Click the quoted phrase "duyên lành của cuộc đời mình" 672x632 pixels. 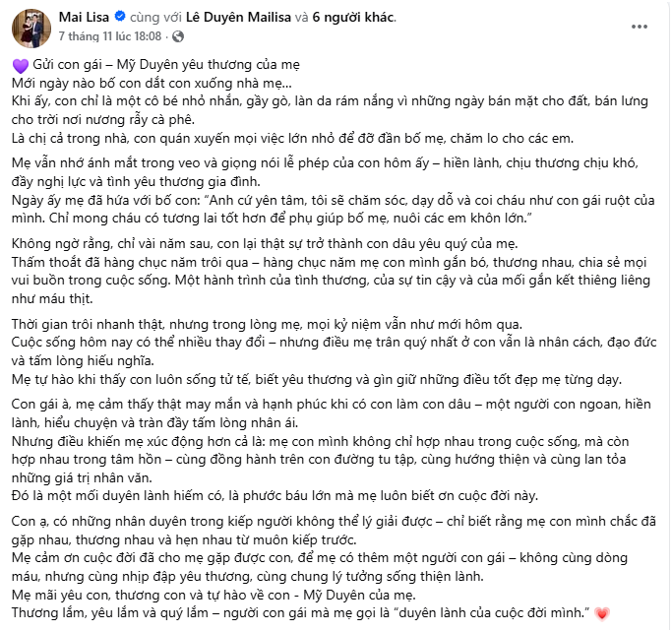(x=480, y=613)
